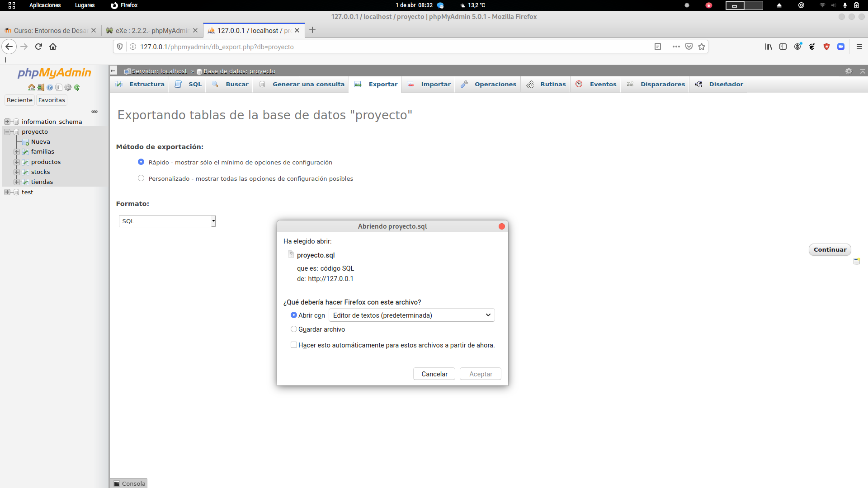Screen dimensions: 868x488
Task: Save page to Pocket icon
Action: click(689, 47)
